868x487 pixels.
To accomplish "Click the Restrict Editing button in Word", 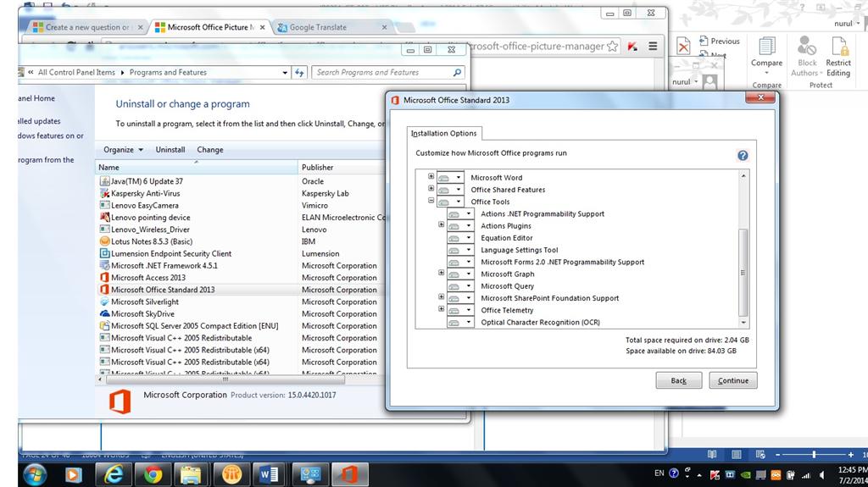I will coord(838,58).
